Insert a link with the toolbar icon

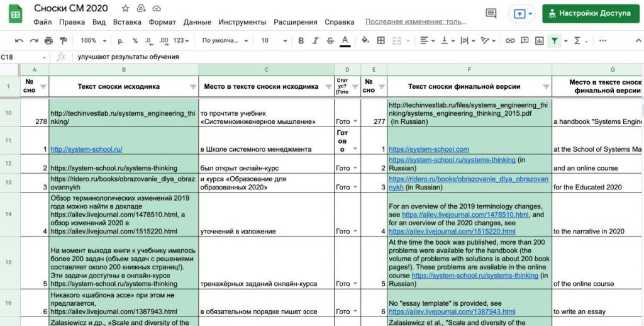click(x=509, y=41)
